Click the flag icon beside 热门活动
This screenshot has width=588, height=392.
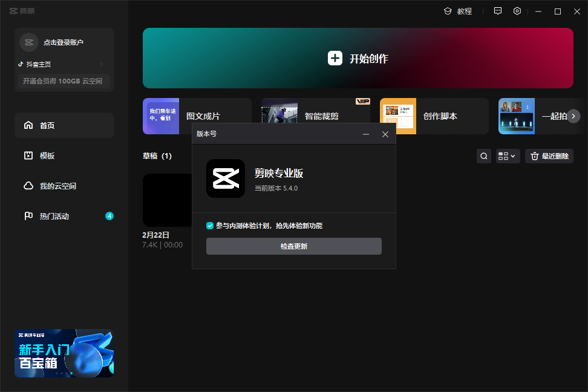coord(28,216)
